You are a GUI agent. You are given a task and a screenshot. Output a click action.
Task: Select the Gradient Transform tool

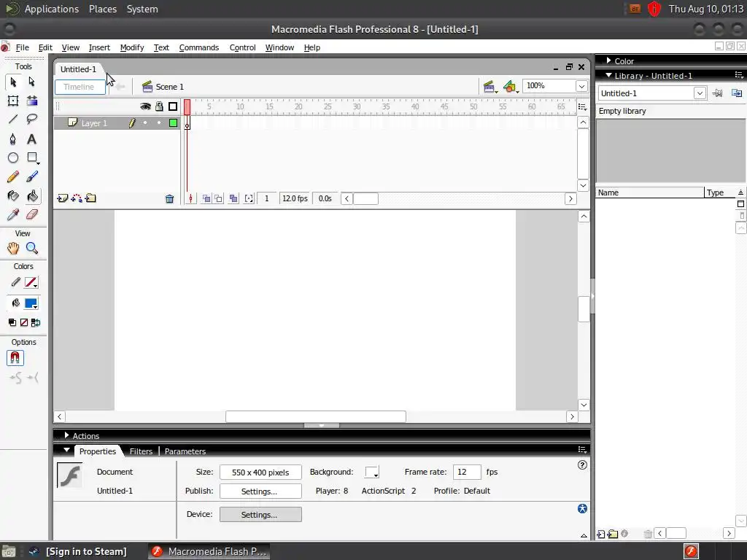pyautogui.click(x=32, y=101)
